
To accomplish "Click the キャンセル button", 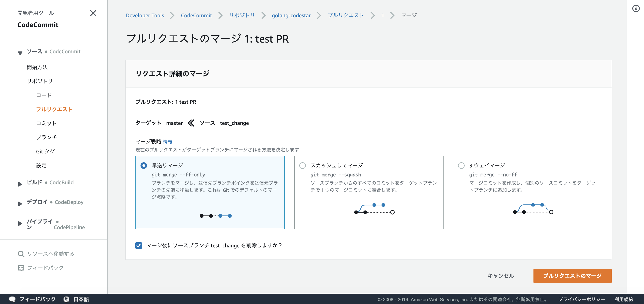I will [501, 275].
